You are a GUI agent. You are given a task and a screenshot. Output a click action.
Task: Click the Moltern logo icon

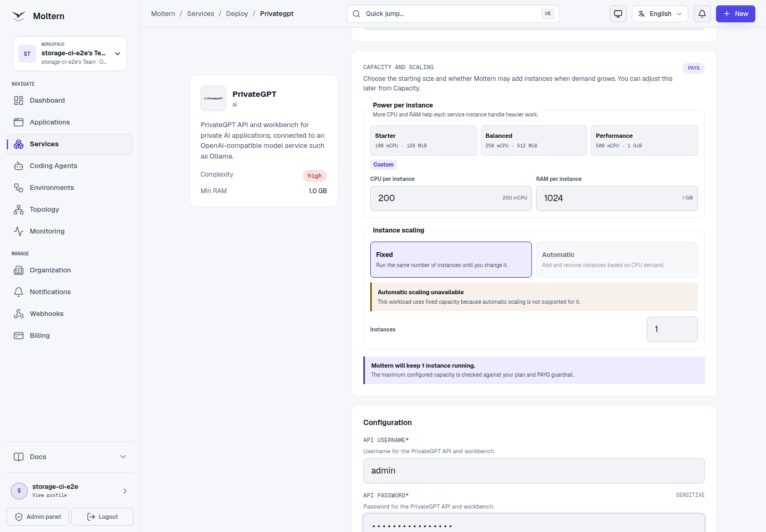click(x=19, y=16)
